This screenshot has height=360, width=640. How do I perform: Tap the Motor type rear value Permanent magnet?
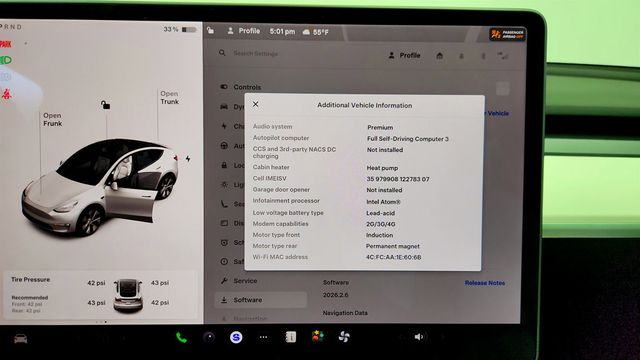[393, 246]
